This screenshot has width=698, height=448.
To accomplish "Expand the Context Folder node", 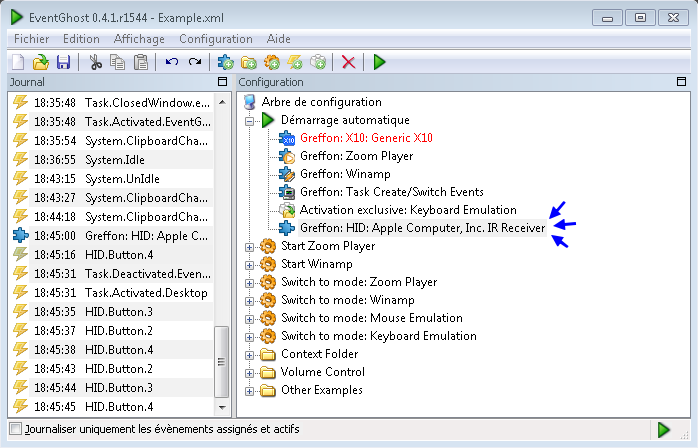I will coord(250,355).
